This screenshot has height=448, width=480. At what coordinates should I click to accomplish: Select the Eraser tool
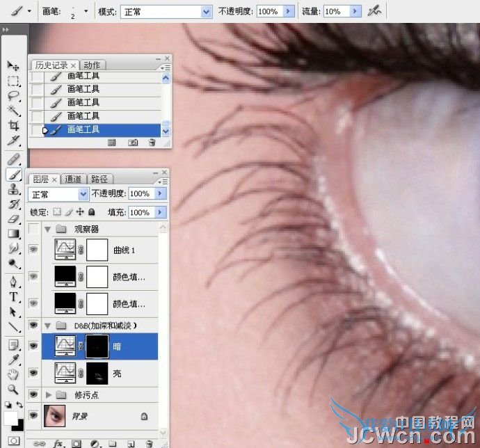point(13,218)
